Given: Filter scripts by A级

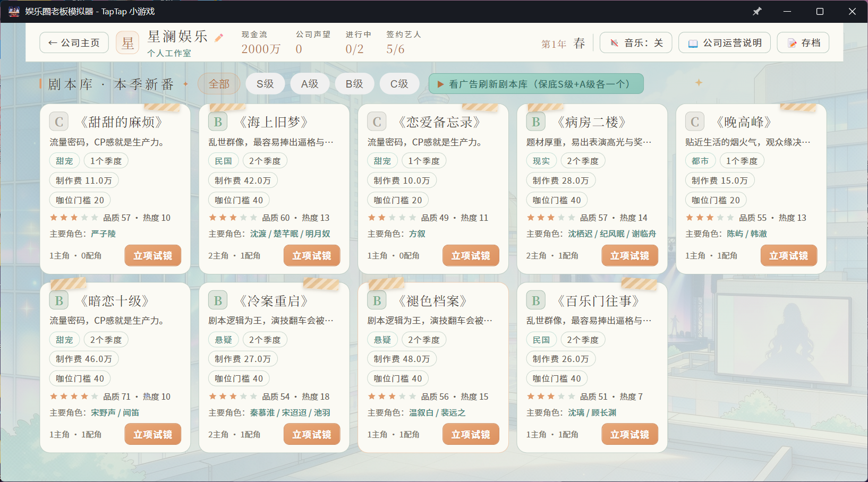Looking at the screenshot, I should point(310,84).
